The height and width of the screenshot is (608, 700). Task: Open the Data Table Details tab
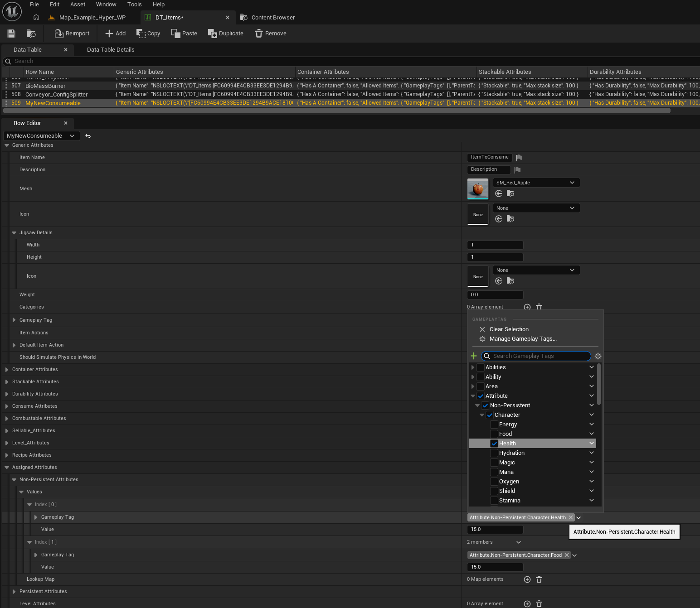point(111,50)
